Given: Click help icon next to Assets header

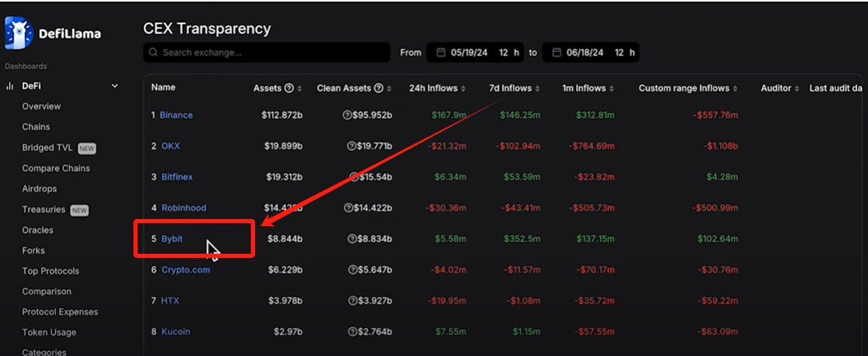Looking at the screenshot, I should (289, 88).
